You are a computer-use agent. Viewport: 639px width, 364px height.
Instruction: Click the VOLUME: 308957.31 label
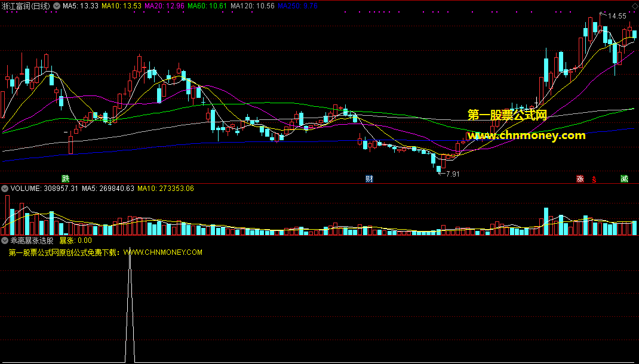point(44,189)
